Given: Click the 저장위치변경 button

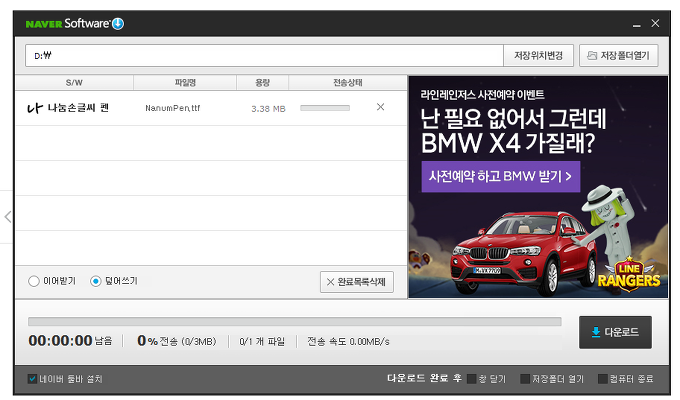Looking at the screenshot, I should pos(538,56).
